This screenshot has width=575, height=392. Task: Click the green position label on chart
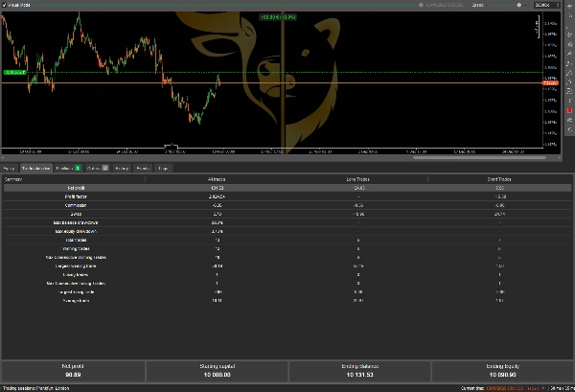[14, 72]
